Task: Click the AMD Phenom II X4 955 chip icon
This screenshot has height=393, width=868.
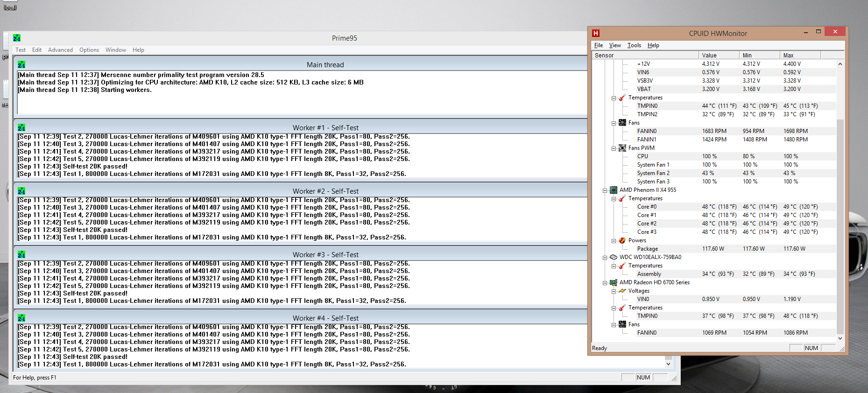Action: coord(614,190)
